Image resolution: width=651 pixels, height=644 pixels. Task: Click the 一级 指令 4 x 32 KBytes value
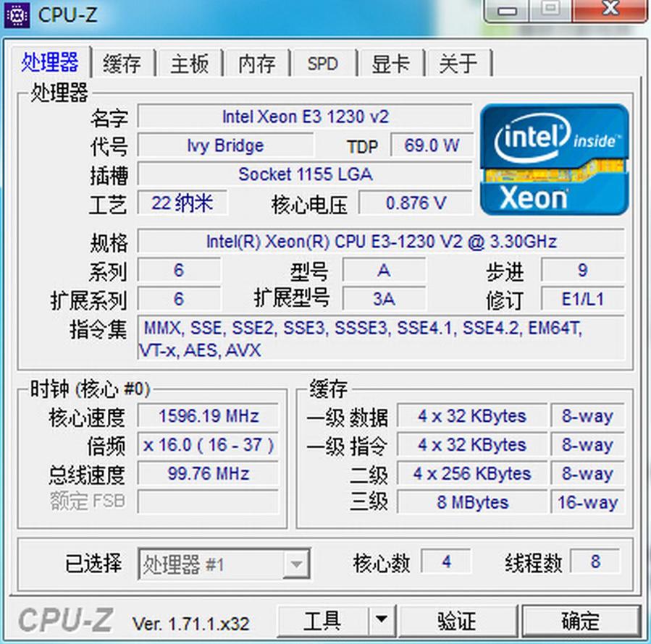click(x=472, y=445)
